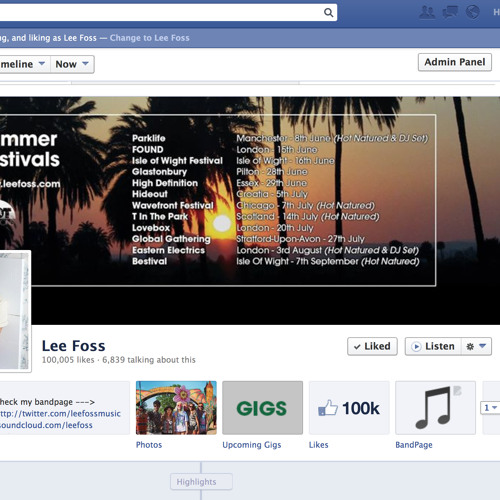Viewport: 500px width, 500px height.
Task: Open the Admin Panel
Action: (x=455, y=62)
